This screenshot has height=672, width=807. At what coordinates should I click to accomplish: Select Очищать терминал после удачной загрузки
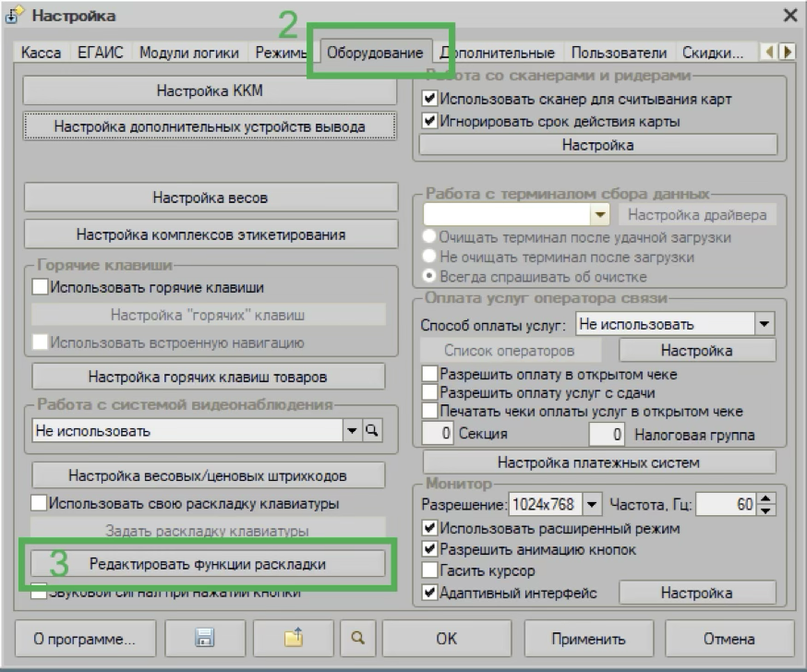pos(428,236)
